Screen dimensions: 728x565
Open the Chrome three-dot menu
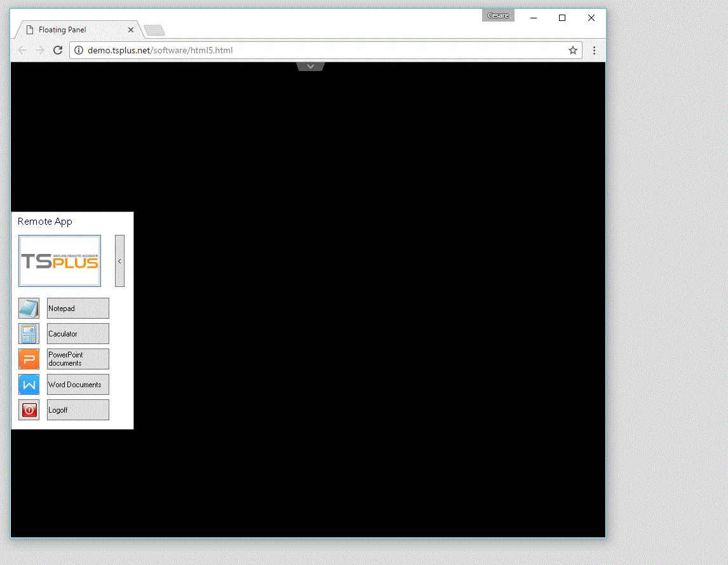(594, 50)
